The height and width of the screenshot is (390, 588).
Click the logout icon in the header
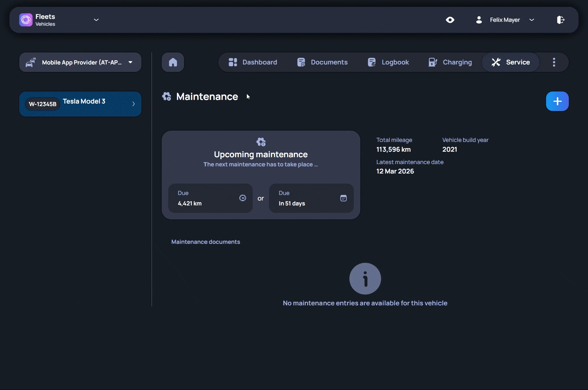coord(560,20)
